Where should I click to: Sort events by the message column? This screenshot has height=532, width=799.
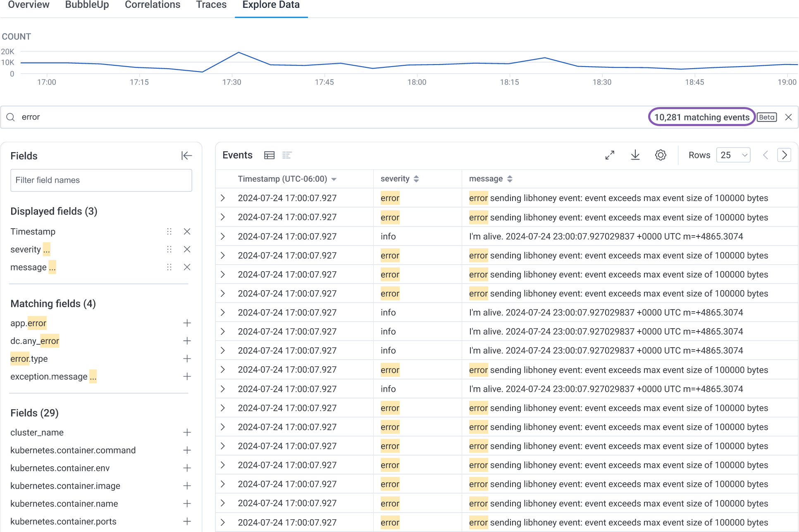(510, 179)
